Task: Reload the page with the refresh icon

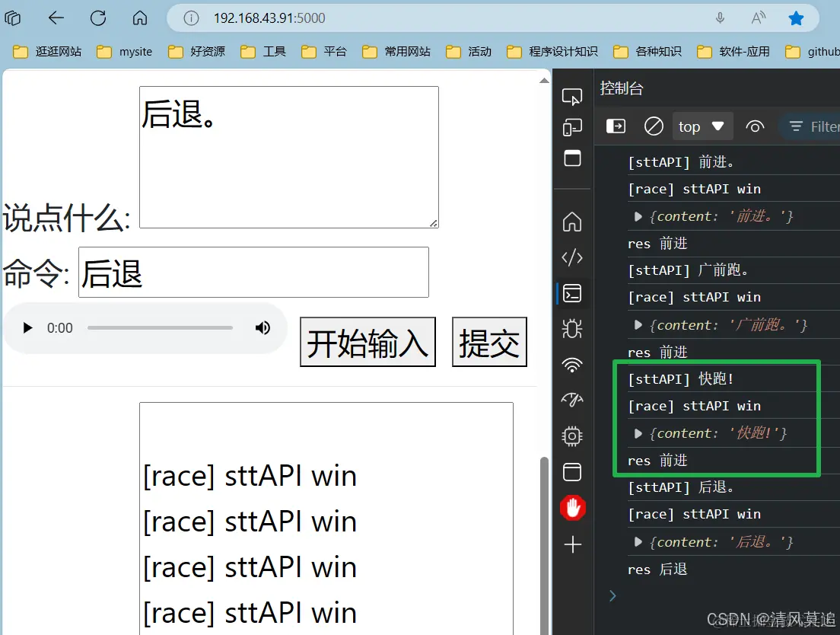Action: [97, 19]
